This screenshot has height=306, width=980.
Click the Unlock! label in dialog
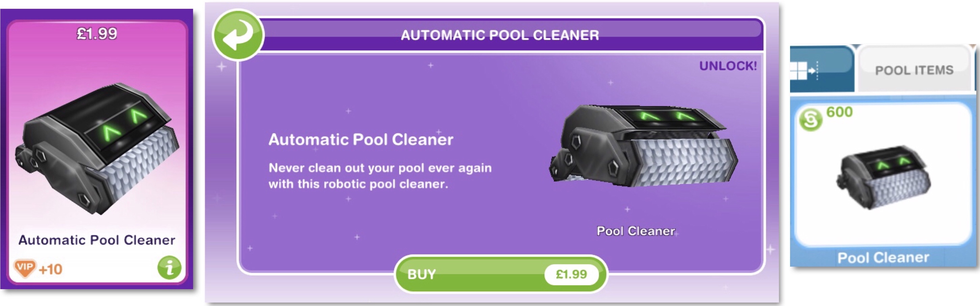(x=728, y=66)
